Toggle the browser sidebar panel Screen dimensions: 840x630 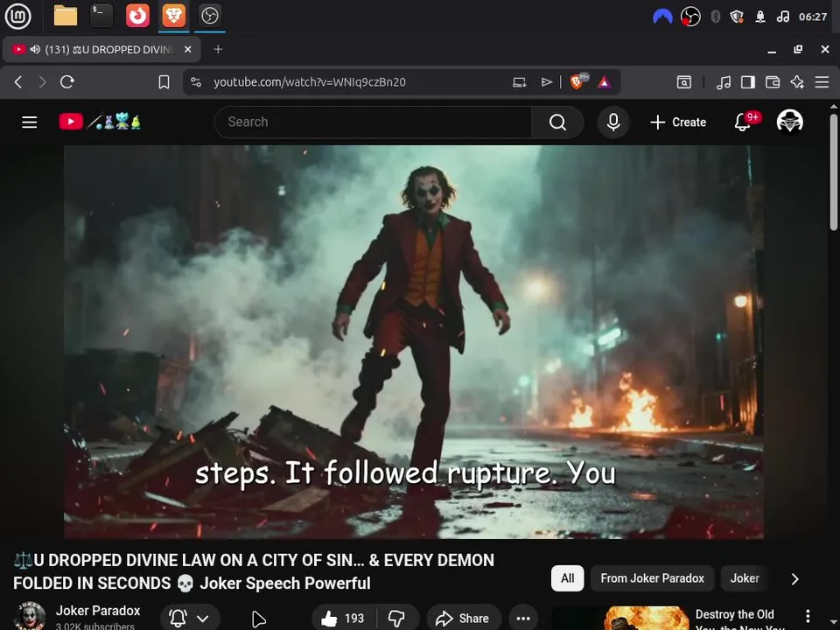[748, 82]
